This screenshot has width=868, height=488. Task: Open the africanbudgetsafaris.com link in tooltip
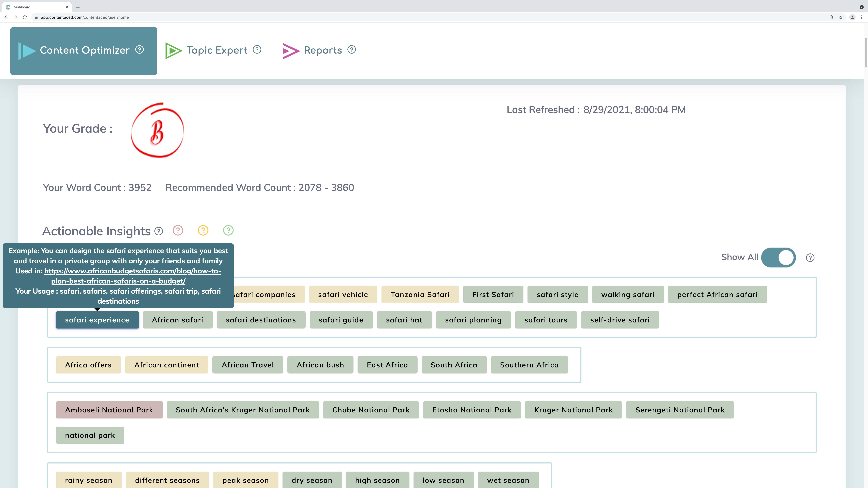tap(132, 276)
